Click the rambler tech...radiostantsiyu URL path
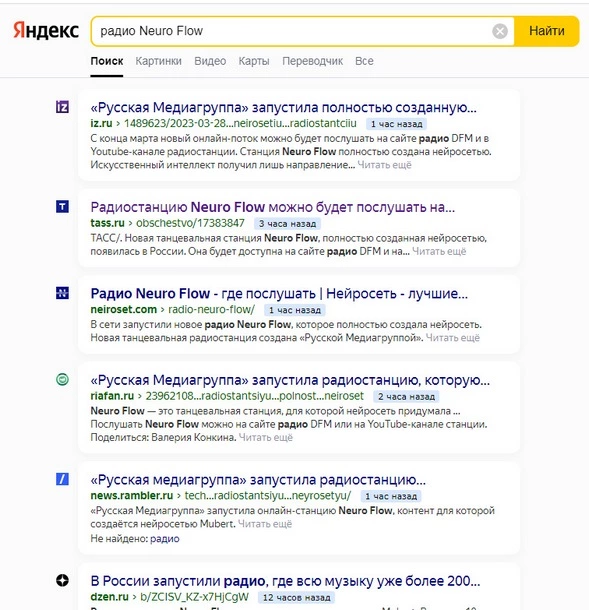The height and width of the screenshot is (610, 589). pyautogui.click(x=268, y=495)
